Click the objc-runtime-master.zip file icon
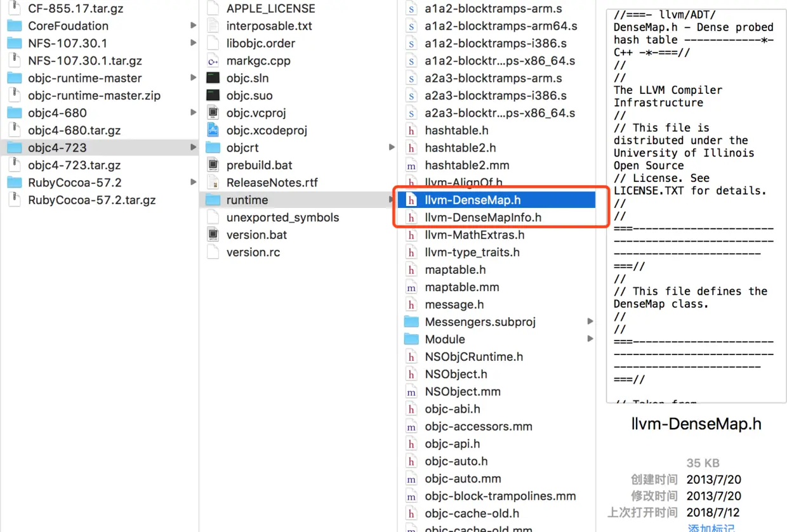Screen dimensions: 787x532 pyautogui.click(x=14, y=96)
